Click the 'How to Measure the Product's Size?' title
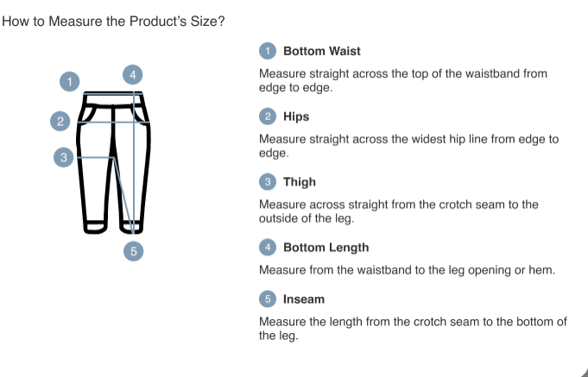The width and height of the screenshot is (588, 377). point(115,20)
